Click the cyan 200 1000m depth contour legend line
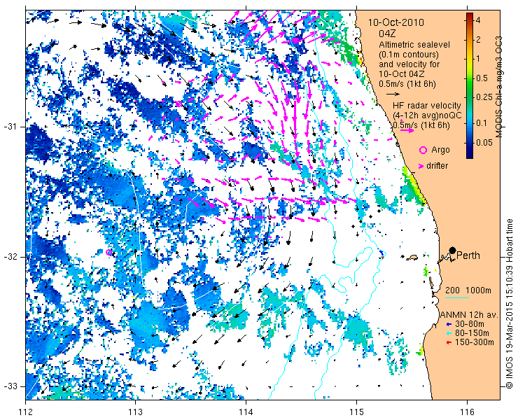 click(x=457, y=298)
